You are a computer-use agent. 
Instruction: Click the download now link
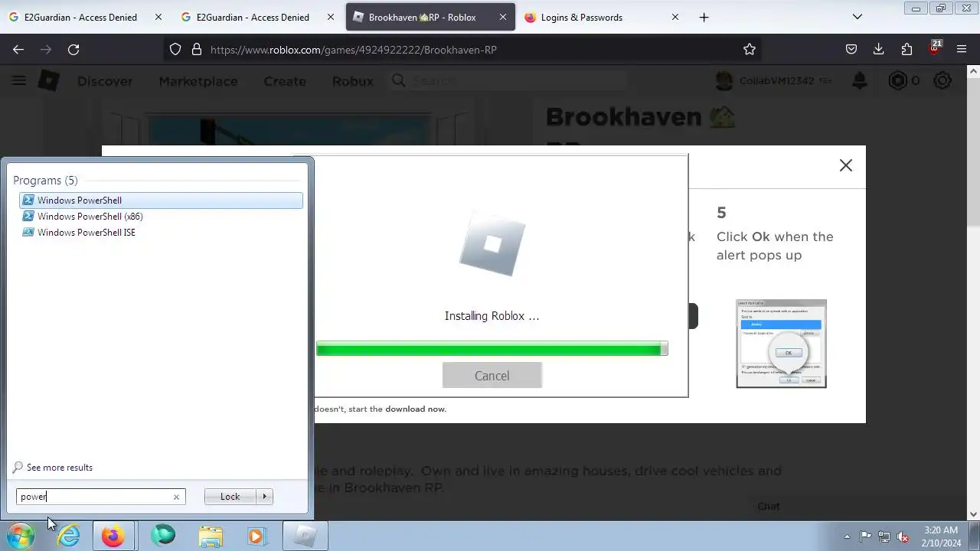click(x=415, y=409)
